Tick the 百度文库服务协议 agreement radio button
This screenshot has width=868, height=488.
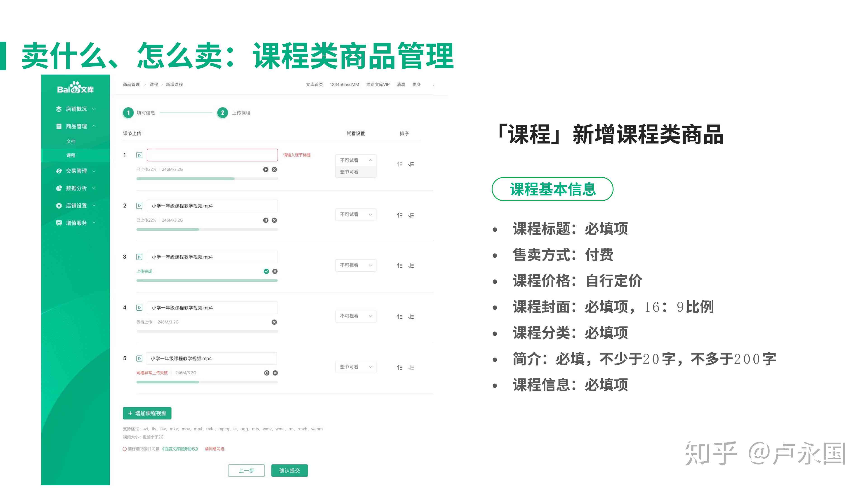125,449
